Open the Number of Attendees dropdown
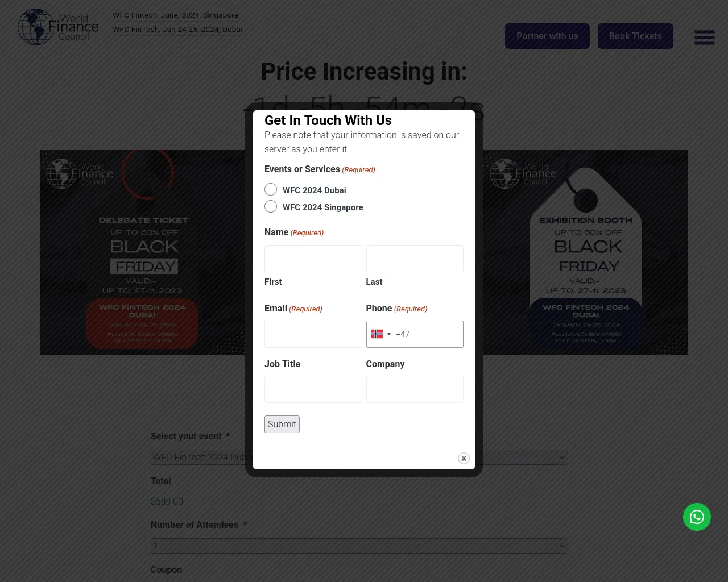This screenshot has width=728, height=582. point(359,546)
